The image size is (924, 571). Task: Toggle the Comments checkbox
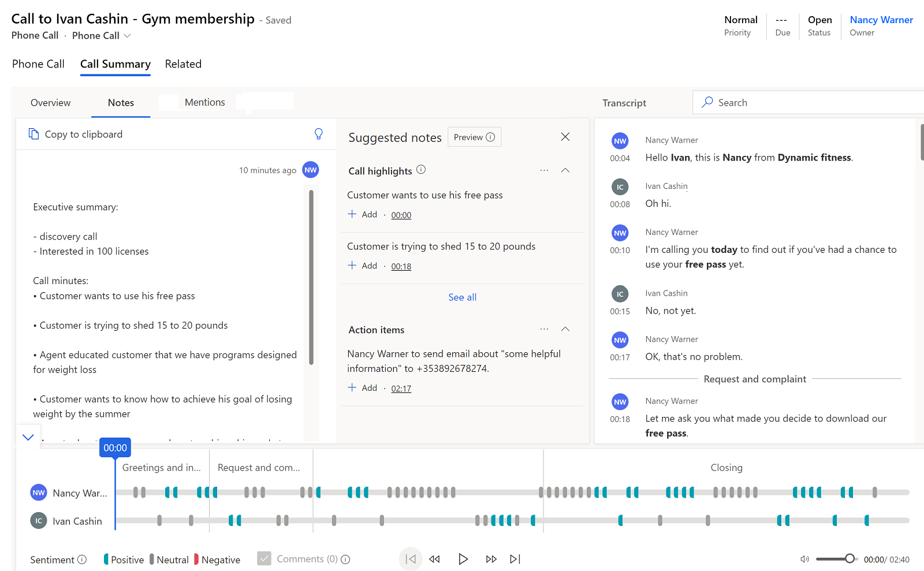(x=264, y=558)
